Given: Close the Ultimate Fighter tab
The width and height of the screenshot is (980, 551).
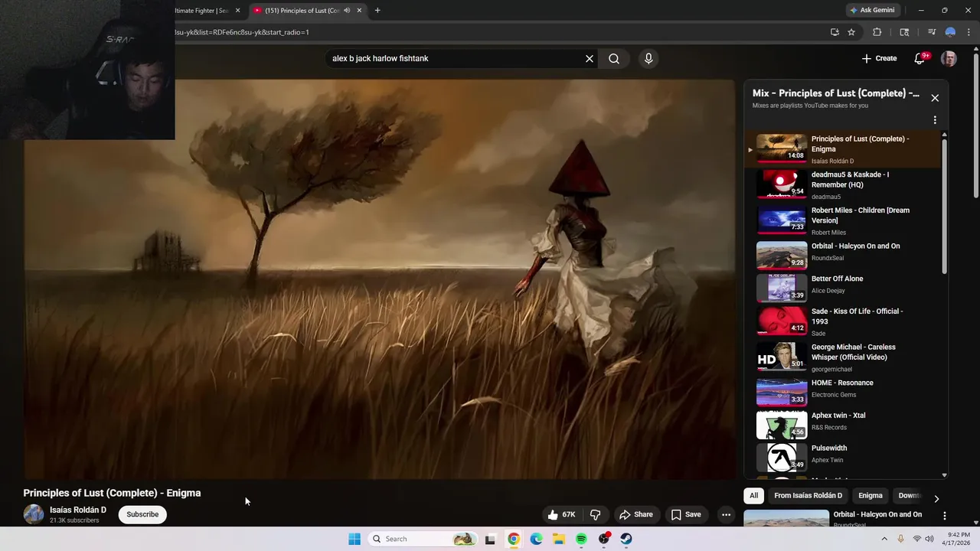Looking at the screenshot, I should (x=237, y=11).
